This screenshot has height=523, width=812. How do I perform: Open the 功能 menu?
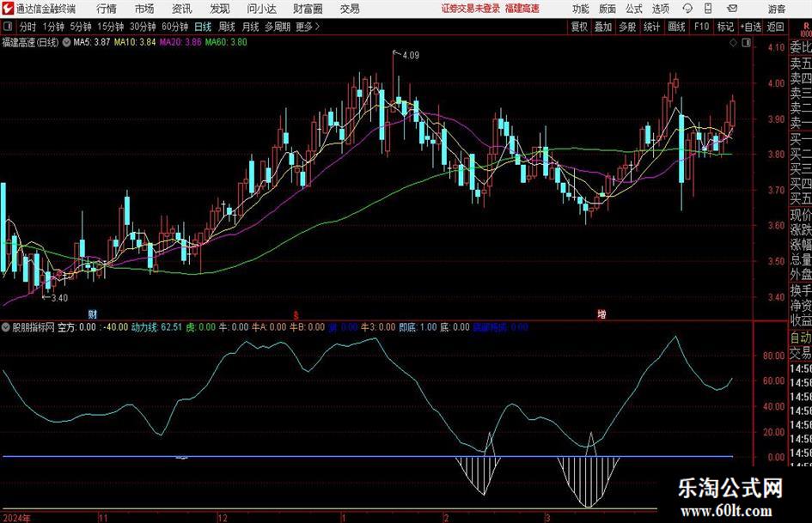click(581, 9)
